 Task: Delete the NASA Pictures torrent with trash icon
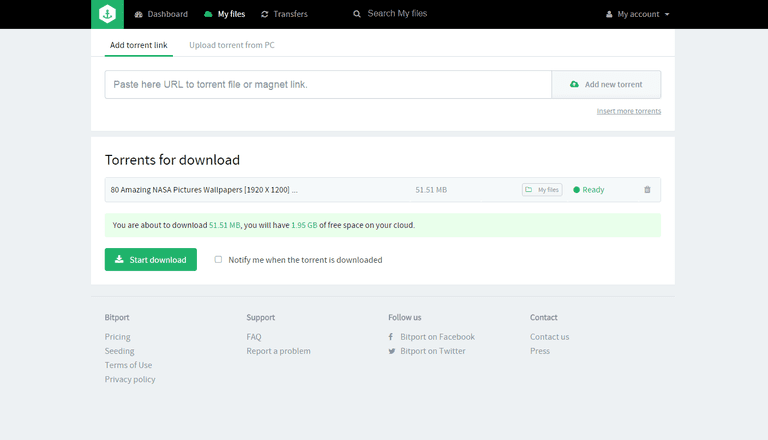coord(647,190)
